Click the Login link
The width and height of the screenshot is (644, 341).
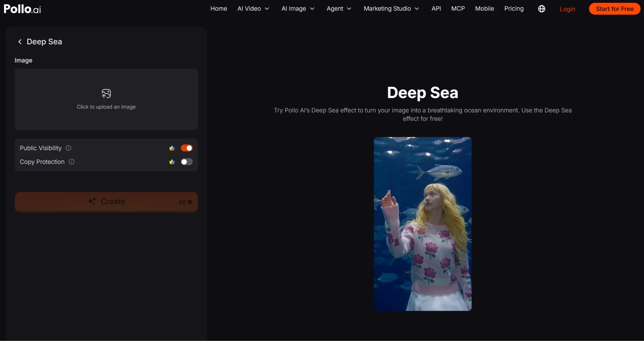point(567,9)
